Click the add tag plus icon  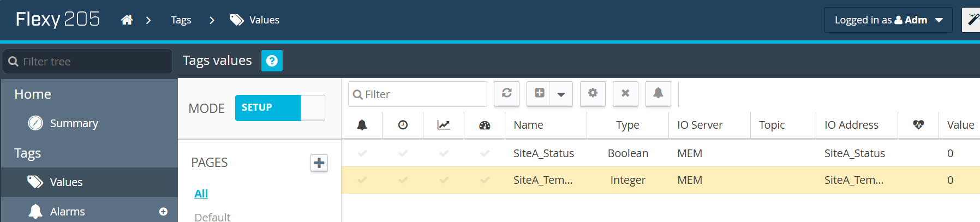[x=539, y=93]
